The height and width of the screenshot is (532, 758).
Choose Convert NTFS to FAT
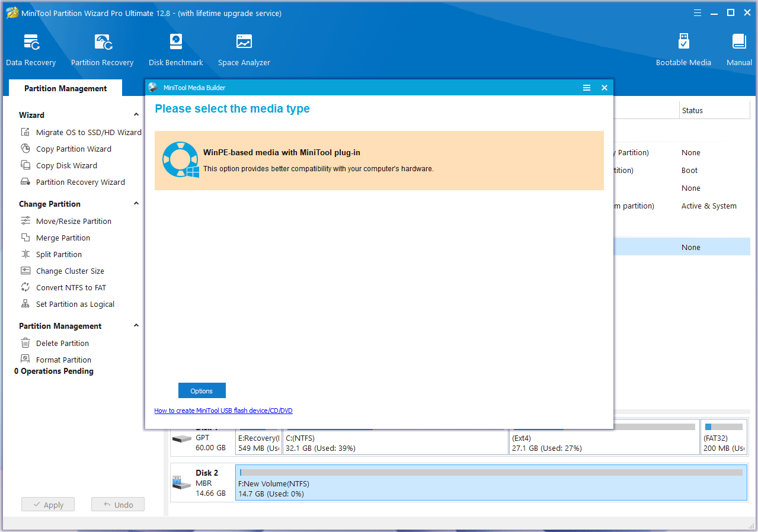click(63, 287)
